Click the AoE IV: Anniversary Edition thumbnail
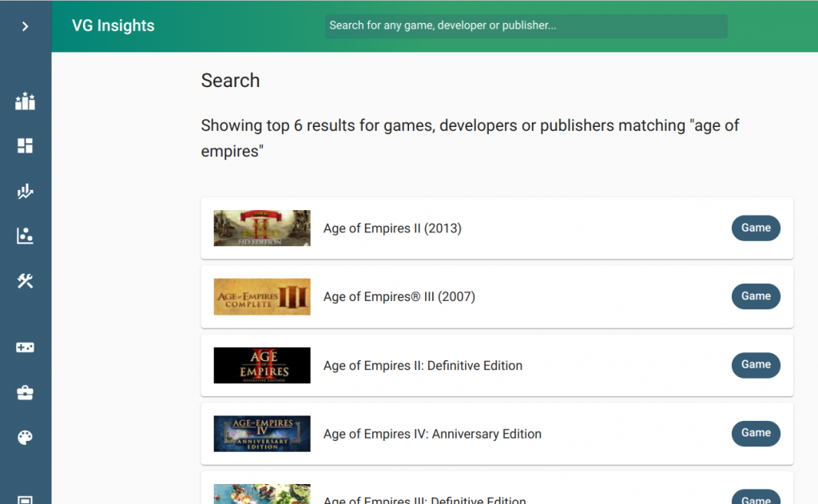Screen dimensions: 818x504 click(x=262, y=434)
